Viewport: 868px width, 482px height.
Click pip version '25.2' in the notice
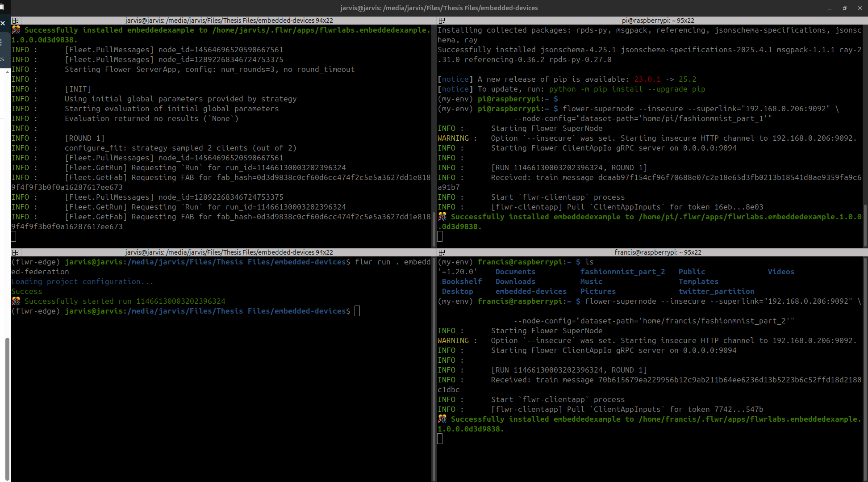687,79
